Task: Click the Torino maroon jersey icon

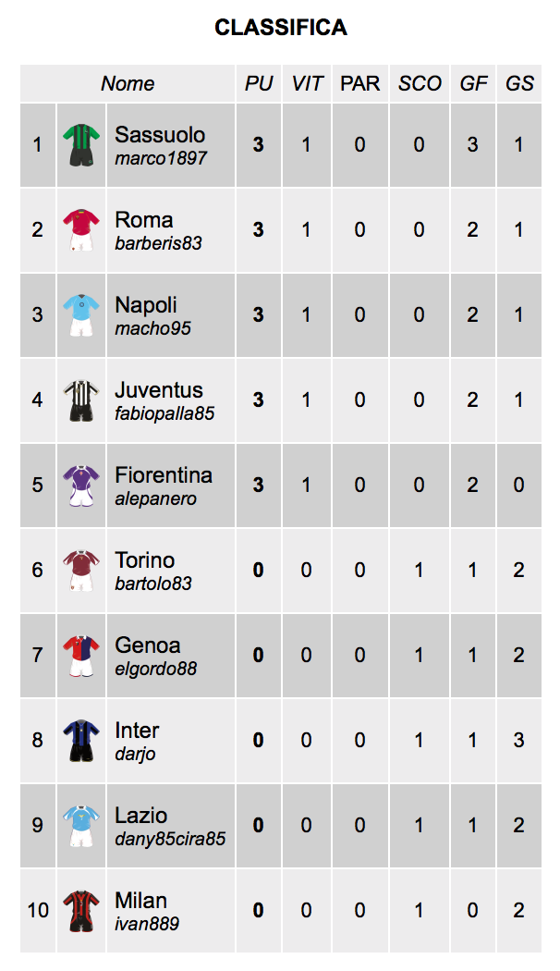Action: tap(81, 571)
